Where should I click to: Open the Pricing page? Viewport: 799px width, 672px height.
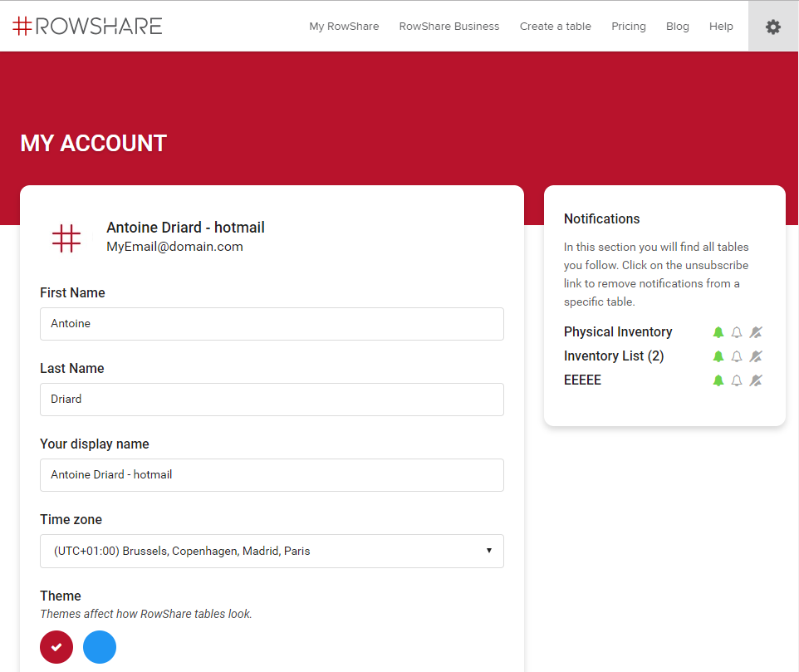click(628, 27)
